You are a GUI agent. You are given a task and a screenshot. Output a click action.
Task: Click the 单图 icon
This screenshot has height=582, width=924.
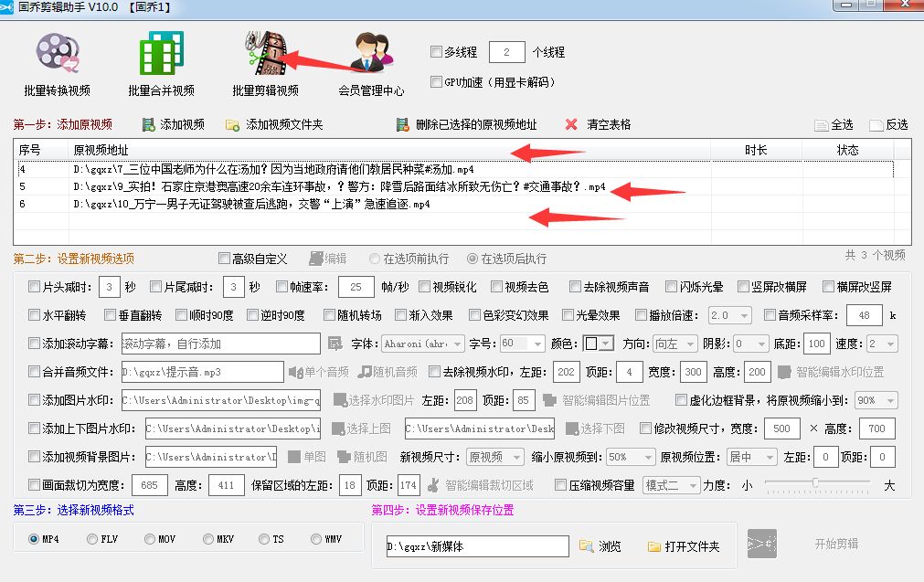tap(294, 457)
